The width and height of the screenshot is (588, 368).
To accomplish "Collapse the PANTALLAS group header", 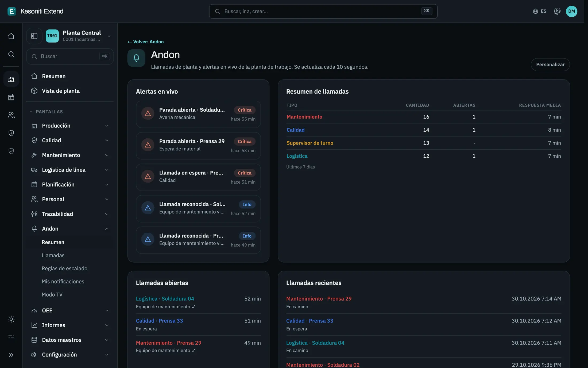I will 46,112.
